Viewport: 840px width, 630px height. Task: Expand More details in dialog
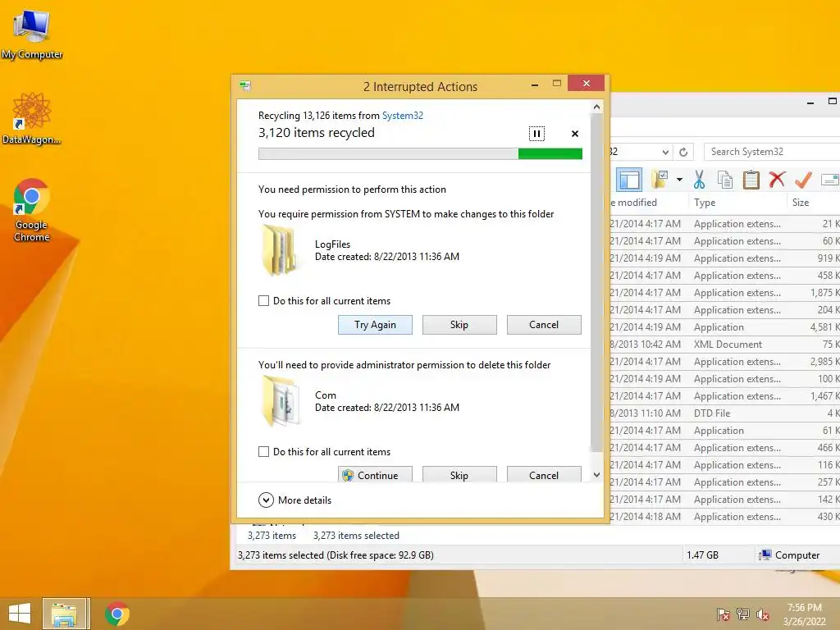pos(294,500)
